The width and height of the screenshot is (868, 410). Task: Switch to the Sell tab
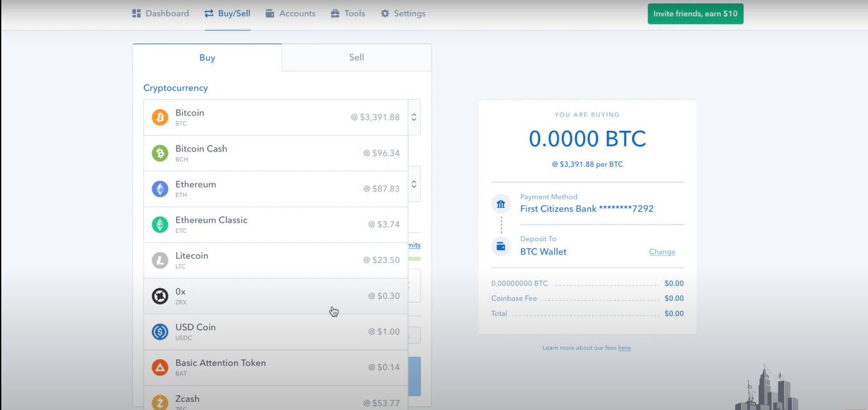357,57
